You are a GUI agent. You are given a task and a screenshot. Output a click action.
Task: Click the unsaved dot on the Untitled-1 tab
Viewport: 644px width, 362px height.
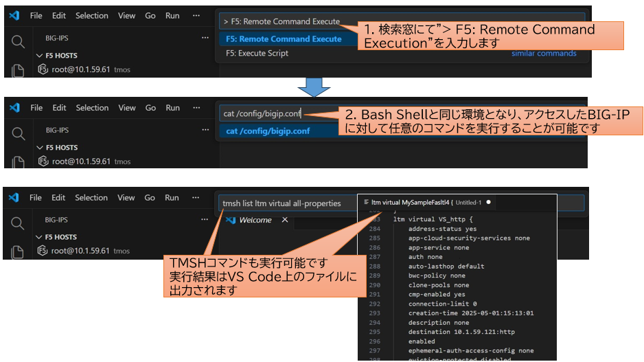pyautogui.click(x=488, y=202)
